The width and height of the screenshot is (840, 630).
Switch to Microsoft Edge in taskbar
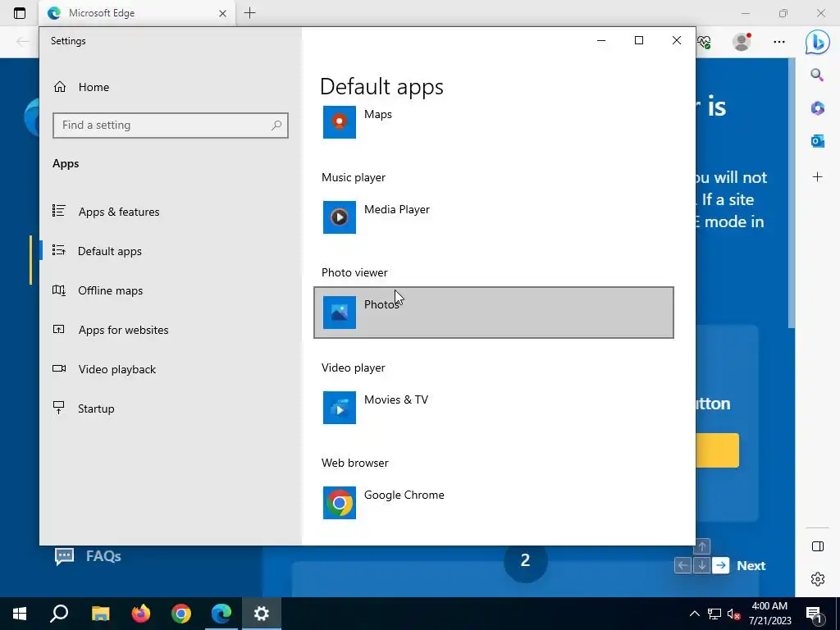click(x=221, y=614)
